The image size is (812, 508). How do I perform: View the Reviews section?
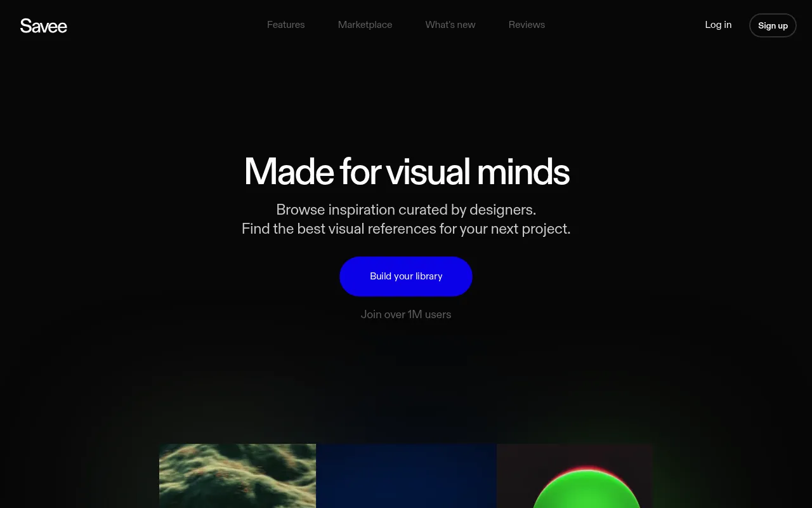[x=527, y=25]
